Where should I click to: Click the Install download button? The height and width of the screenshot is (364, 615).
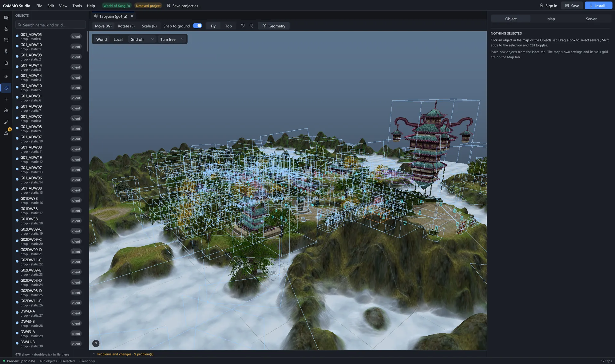[x=598, y=6]
